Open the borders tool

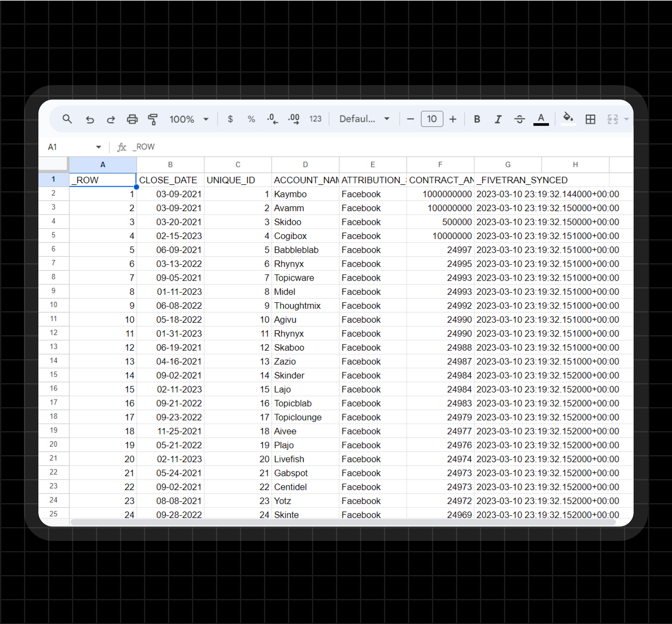590,119
